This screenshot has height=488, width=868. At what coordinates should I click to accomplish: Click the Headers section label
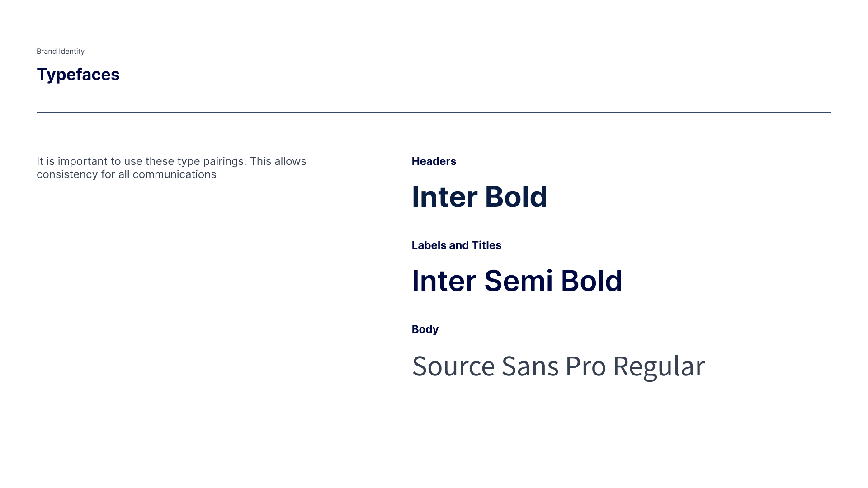[x=434, y=161]
